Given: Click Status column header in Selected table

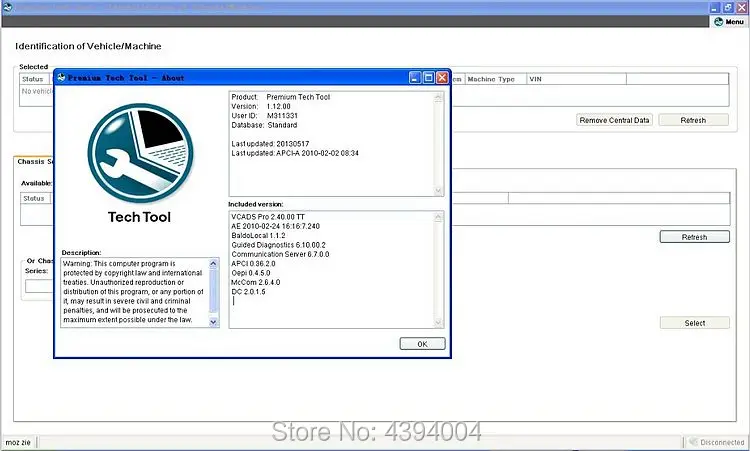Looking at the screenshot, I should click(34, 79).
